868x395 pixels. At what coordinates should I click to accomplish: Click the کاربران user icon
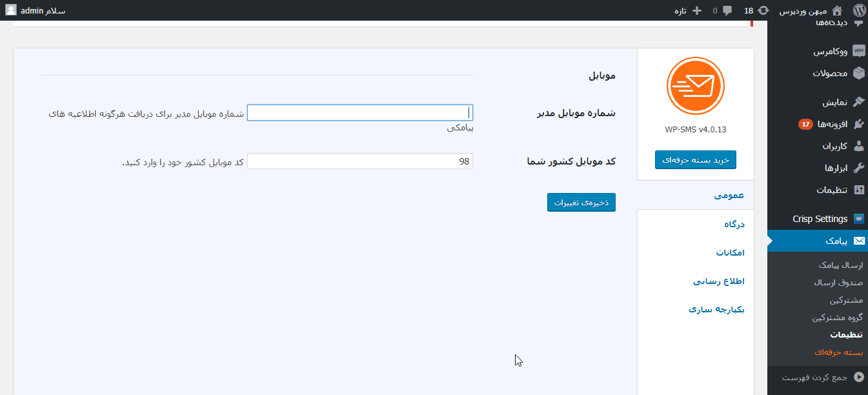click(x=858, y=146)
